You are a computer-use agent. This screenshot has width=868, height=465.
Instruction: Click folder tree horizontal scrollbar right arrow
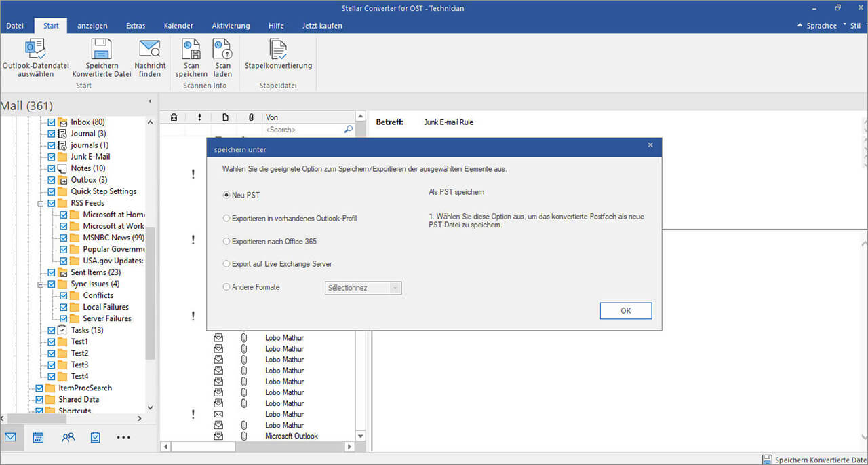[x=140, y=418]
